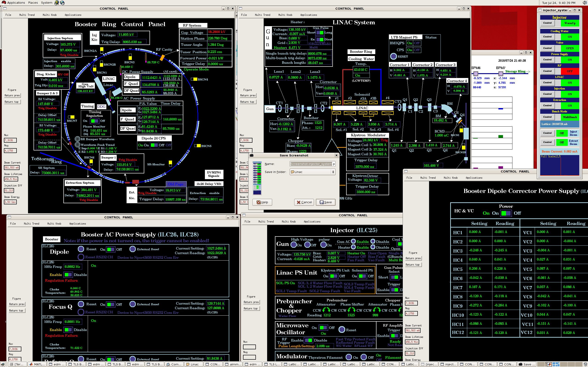Click the Gun High Voltage On round button
Screen dimensions: 588x367
(294, 245)
